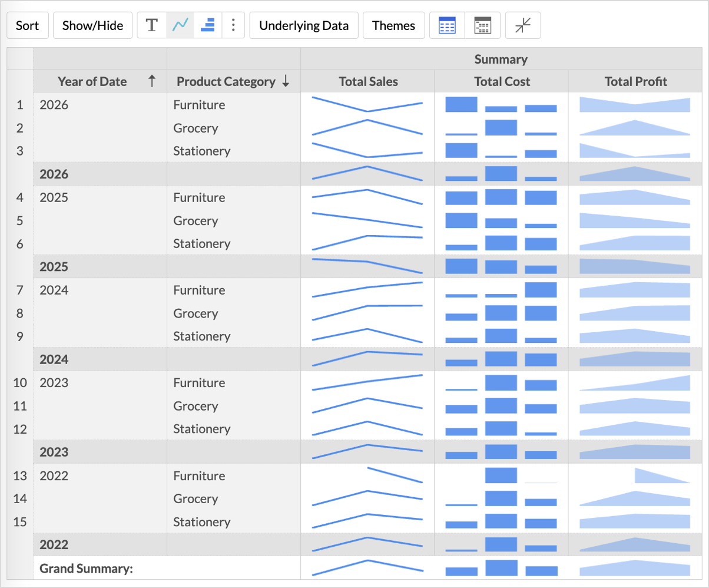
Task: Click the ascending arrow on Year of Date
Action: (x=152, y=81)
